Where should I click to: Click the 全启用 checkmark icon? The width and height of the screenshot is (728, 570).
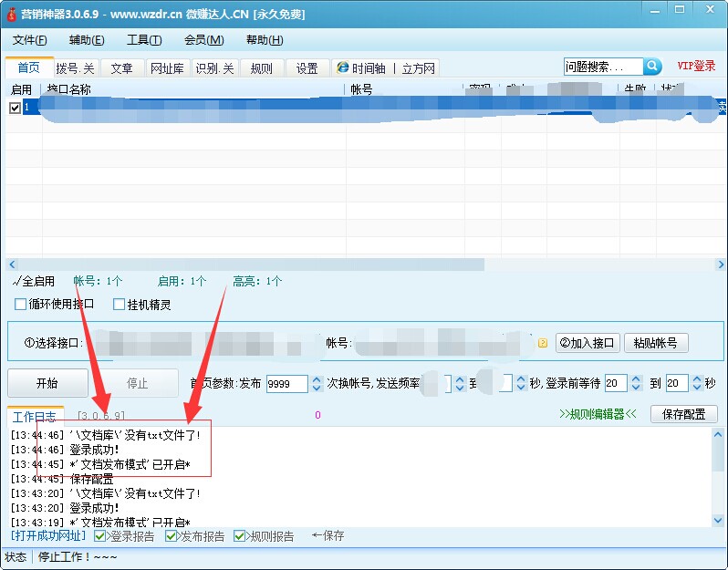click(16, 281)
